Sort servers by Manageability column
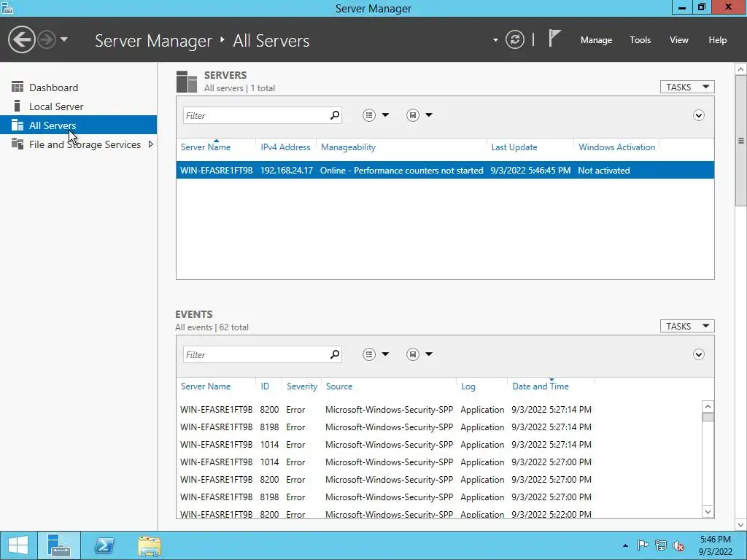The width and height of the screenshot is (747, 560). pos(348,147)
